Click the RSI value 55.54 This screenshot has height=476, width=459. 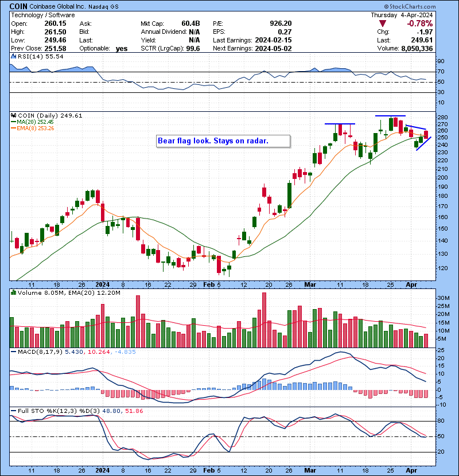click(x=53, y=56)
